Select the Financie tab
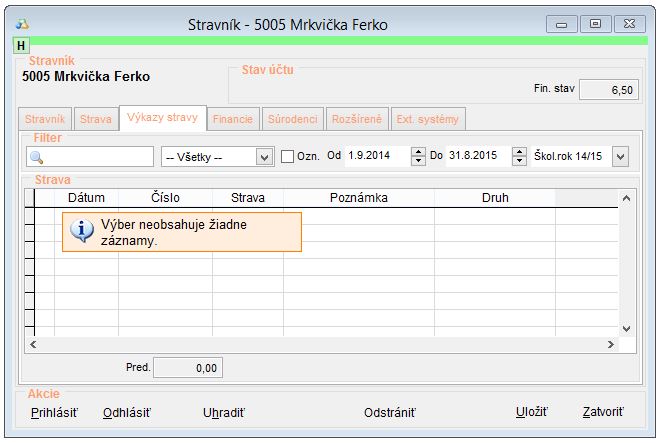The width and height of the screenshot is (660, 443). [x=234, y=119]
